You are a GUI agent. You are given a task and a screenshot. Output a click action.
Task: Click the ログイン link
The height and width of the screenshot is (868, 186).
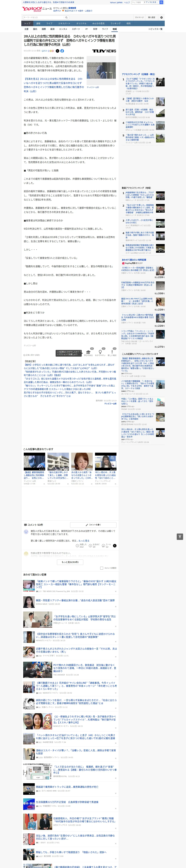point(57,11)
